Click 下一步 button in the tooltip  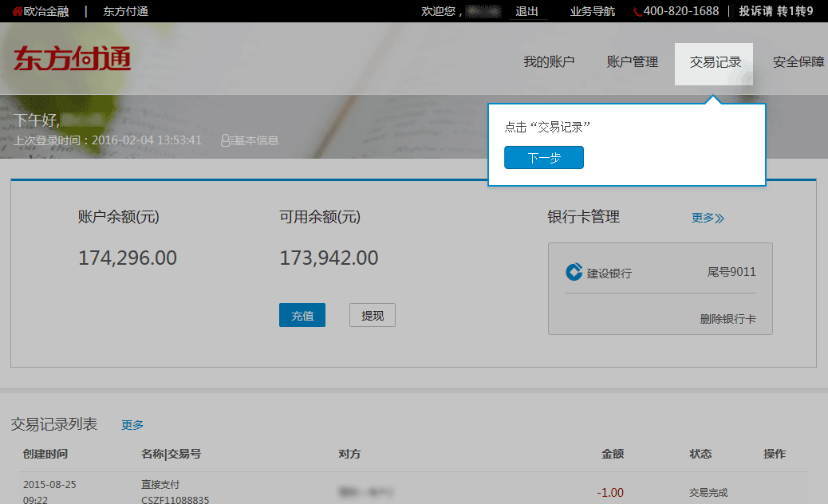tap(544, 157)
